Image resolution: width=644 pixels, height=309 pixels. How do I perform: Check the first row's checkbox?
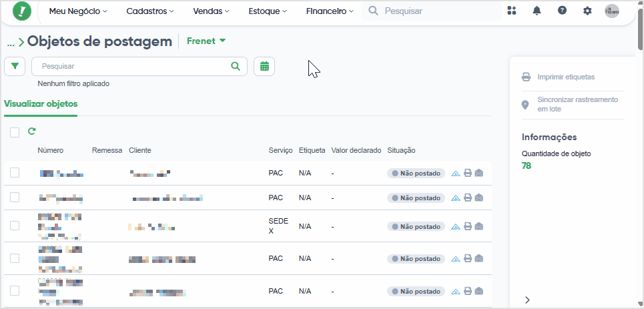[15, 173]
